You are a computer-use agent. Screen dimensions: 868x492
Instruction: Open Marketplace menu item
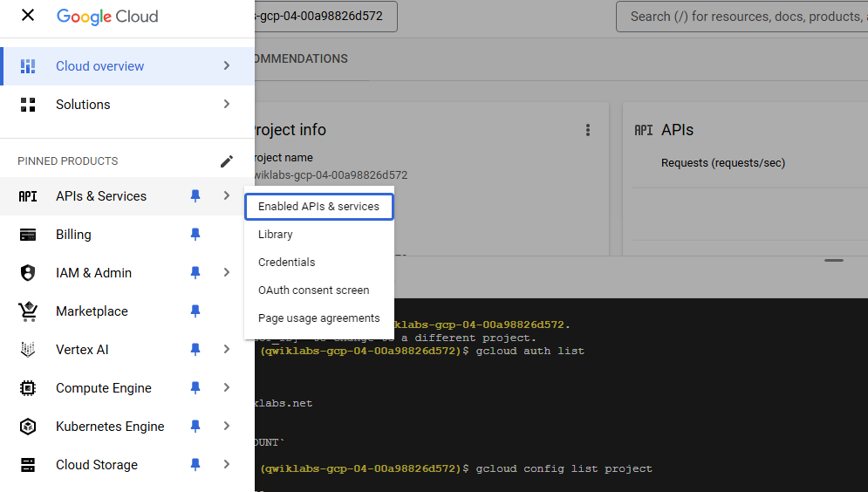(x=127, y=311)
